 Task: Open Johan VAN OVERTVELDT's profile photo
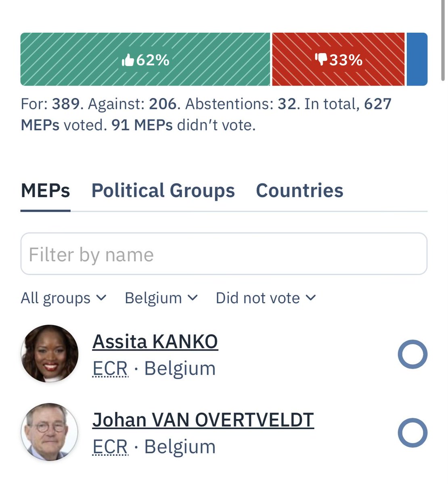[50, 432]
